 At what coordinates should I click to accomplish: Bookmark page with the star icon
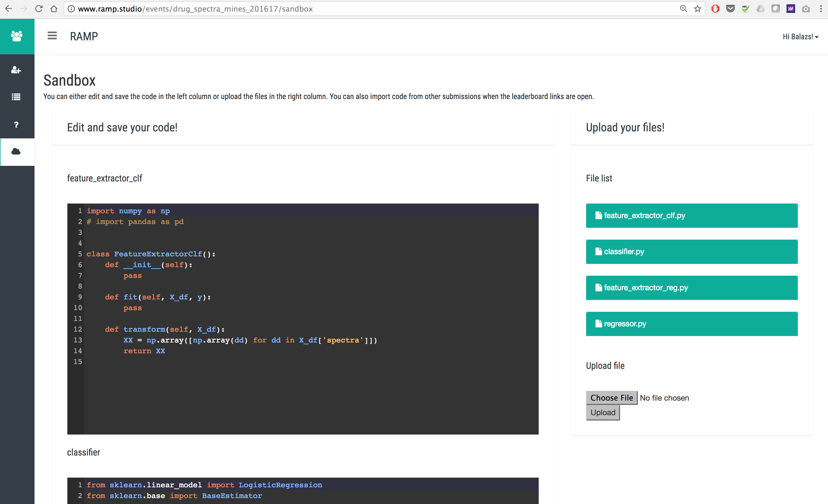coord(698,9)
